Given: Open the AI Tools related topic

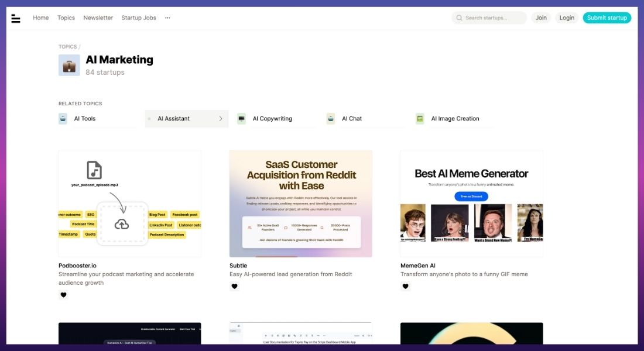Looking at the screenshot, I should coord(98,119).
